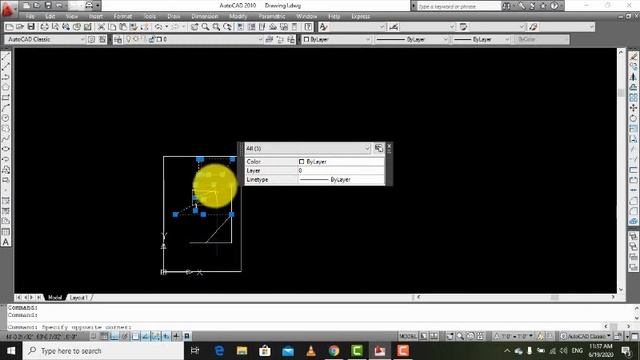Click the Dimension Style icon
The image size is (640, 360).
pyautogui.click(x=393, y=27)
